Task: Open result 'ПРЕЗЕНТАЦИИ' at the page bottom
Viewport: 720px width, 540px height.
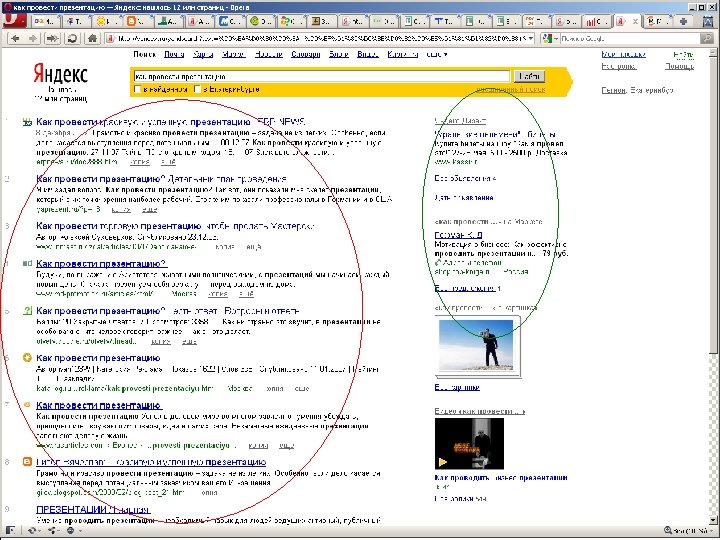Action: 93,509
